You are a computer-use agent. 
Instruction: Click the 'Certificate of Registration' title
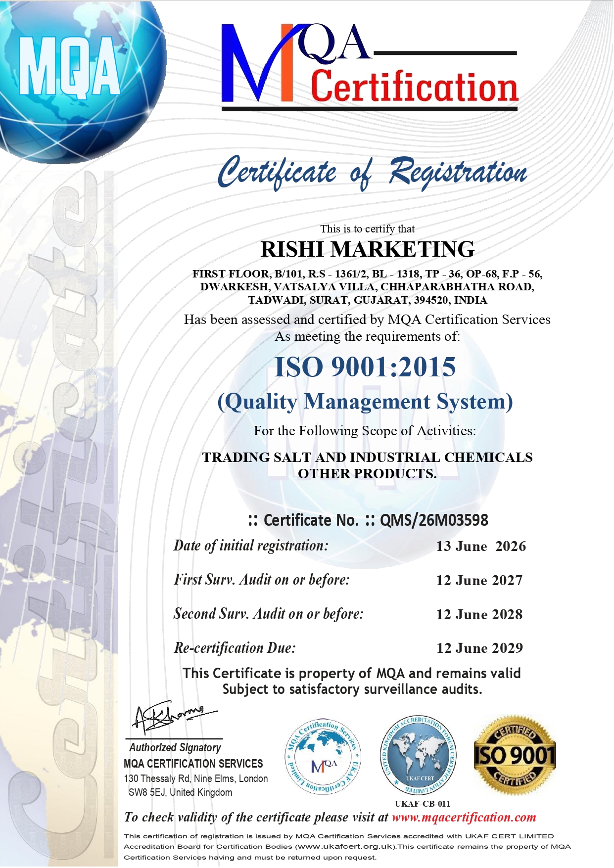372,173
